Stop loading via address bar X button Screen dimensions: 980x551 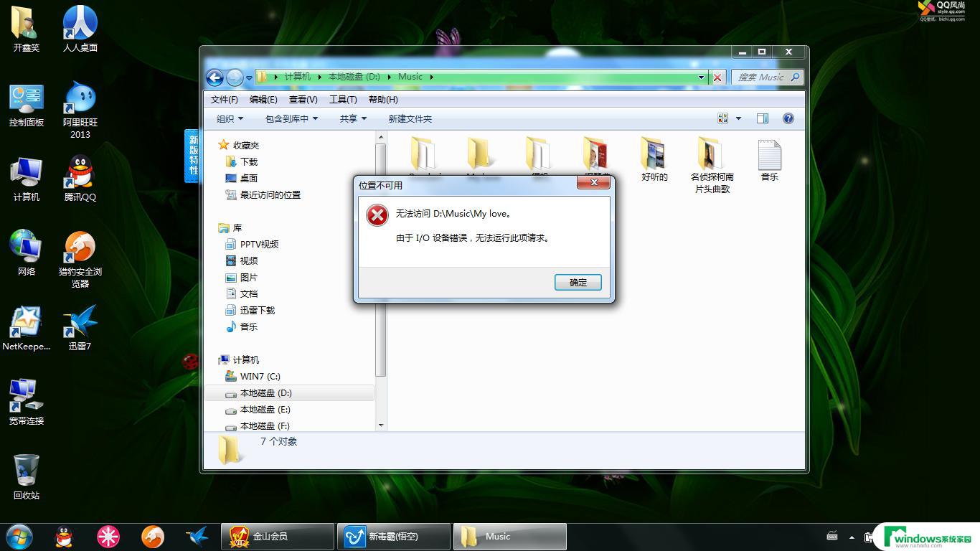717,77
